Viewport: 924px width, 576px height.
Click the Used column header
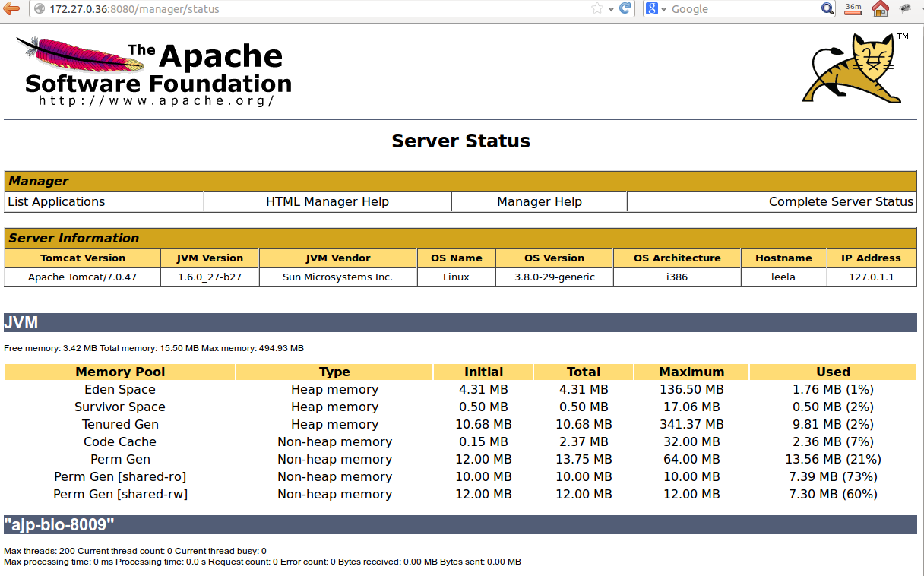[833, 372]
